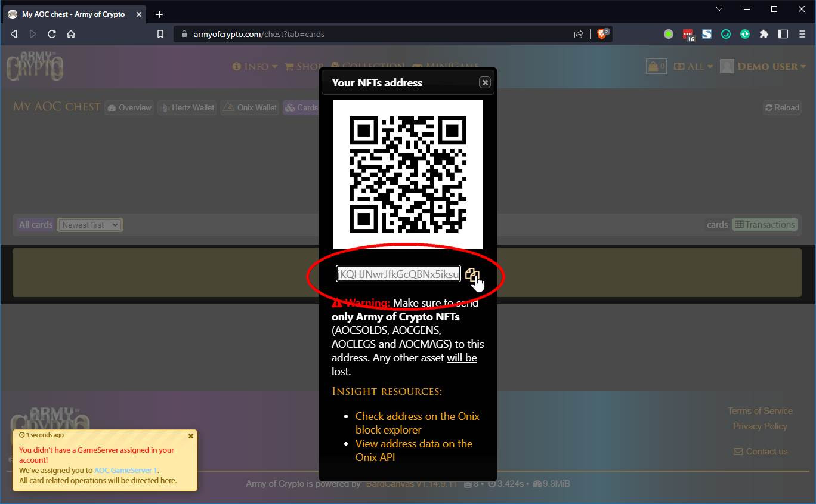The width and height of the screenshot is (816, 504).
Task: Click the Army of Crypto logo in the header
Action: pos(35,66)
